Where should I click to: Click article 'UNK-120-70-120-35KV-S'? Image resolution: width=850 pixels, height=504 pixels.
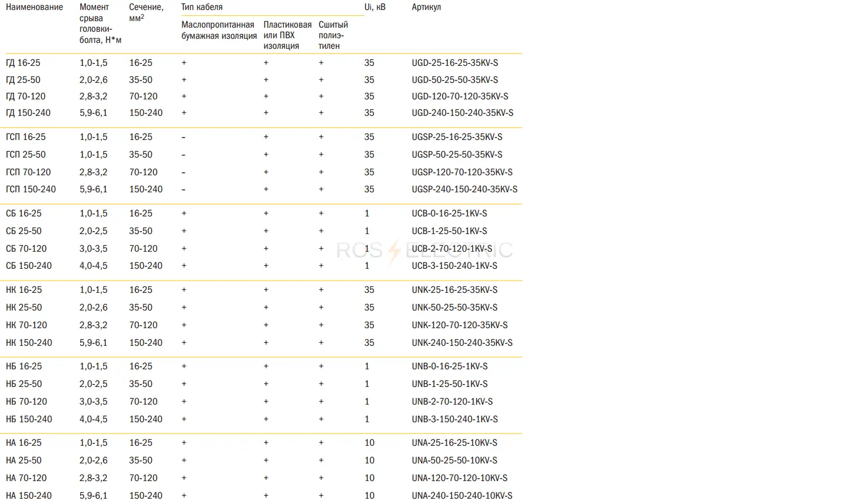point(460,325)
